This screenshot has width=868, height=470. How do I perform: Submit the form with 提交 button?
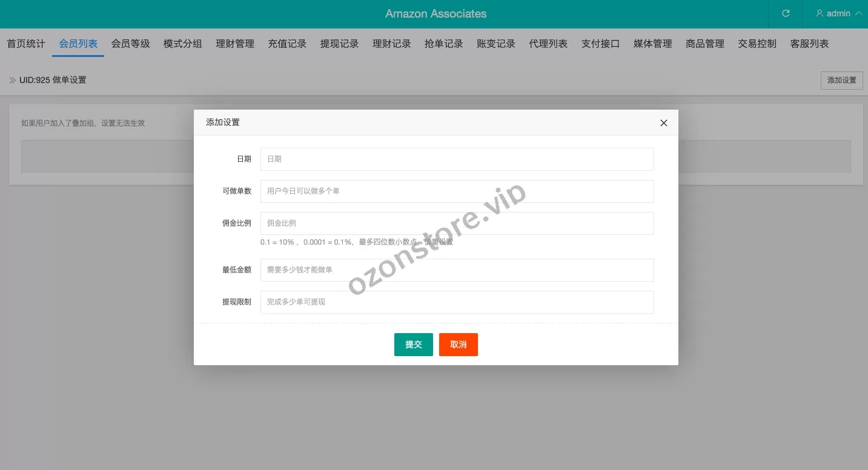pos(413,345)
